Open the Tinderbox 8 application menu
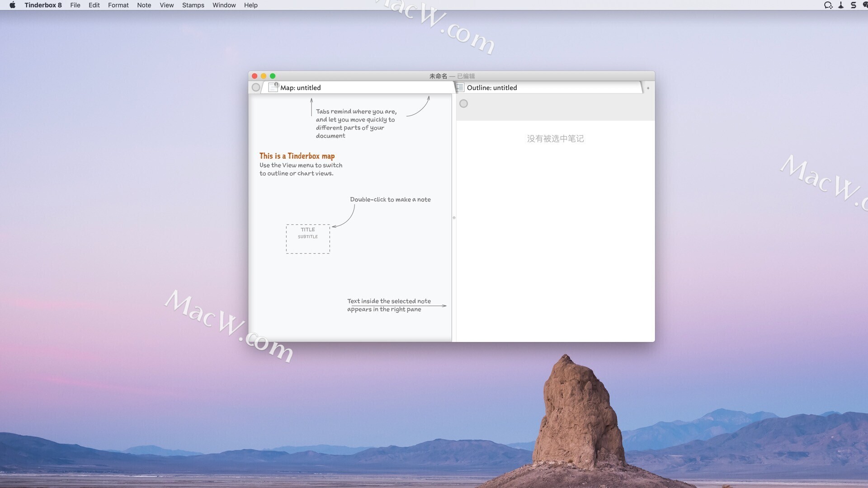 point(43,5)
